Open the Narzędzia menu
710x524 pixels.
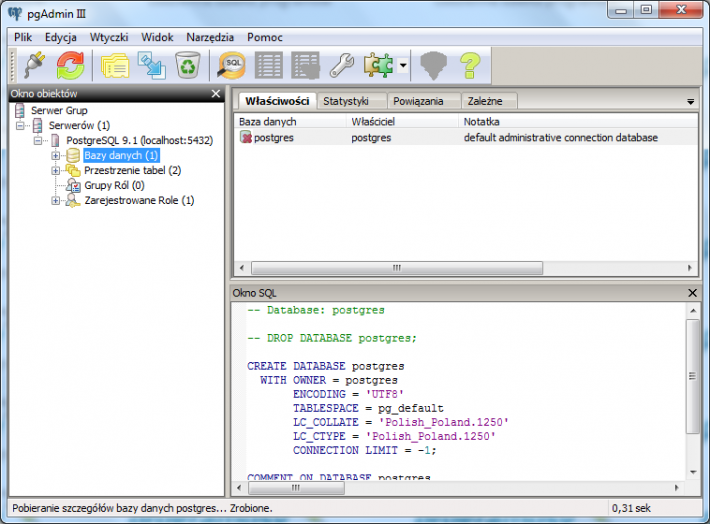point(210,37)
